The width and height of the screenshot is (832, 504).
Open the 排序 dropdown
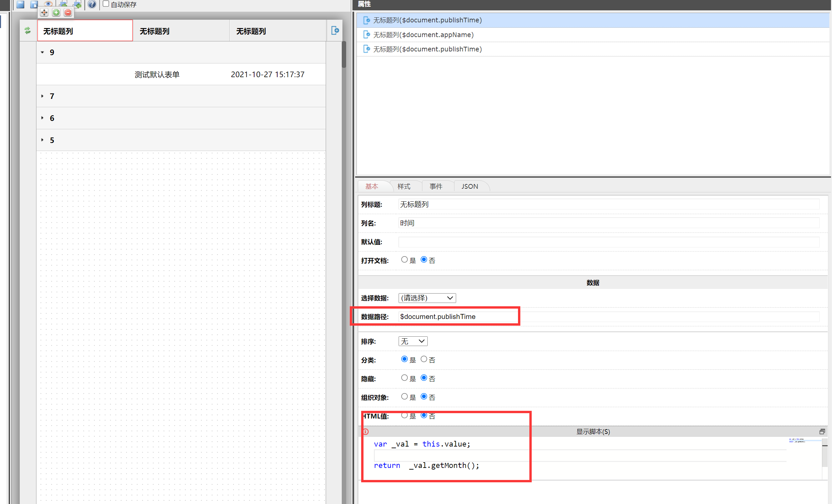[413, 341]
